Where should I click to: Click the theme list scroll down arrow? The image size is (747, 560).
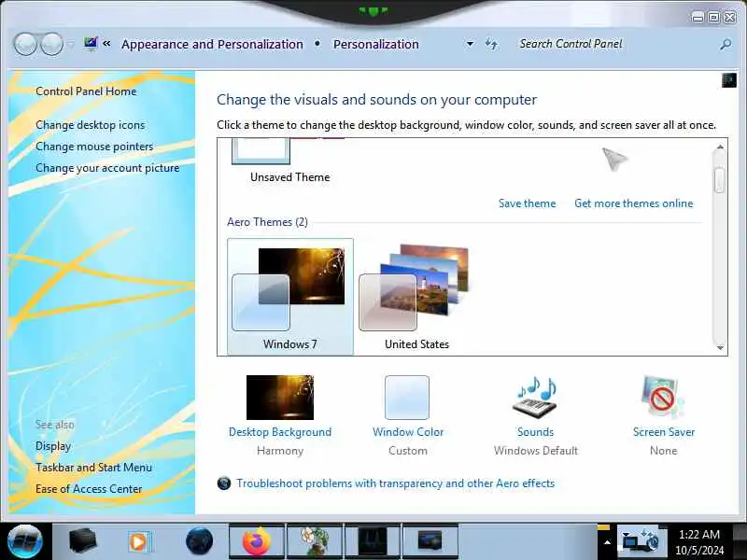point(720,347)
